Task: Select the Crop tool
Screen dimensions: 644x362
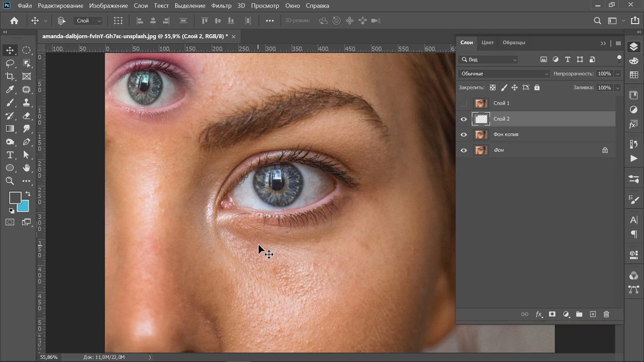Action: [x=10, y=76]
